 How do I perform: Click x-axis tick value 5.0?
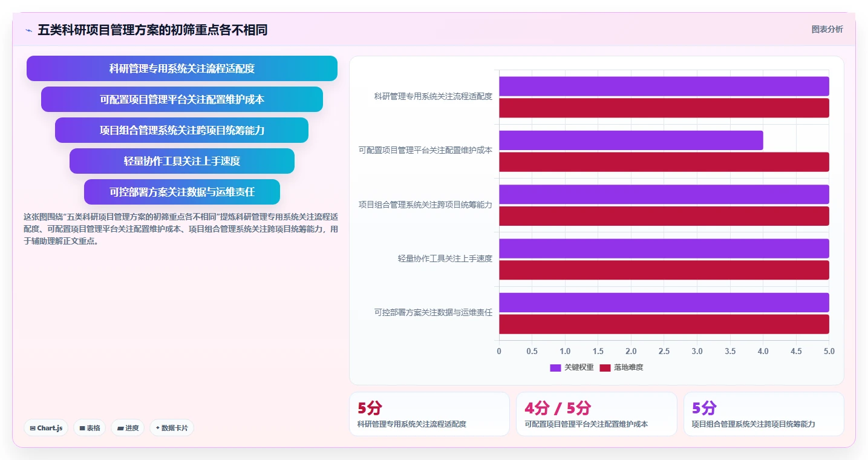pos(829,351)
